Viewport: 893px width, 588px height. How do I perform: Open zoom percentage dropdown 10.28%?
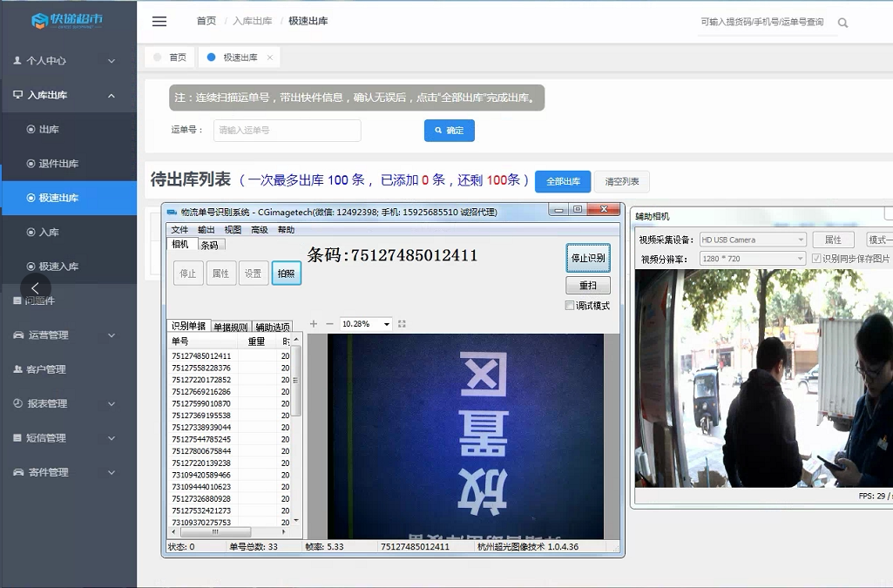[387, 324]
